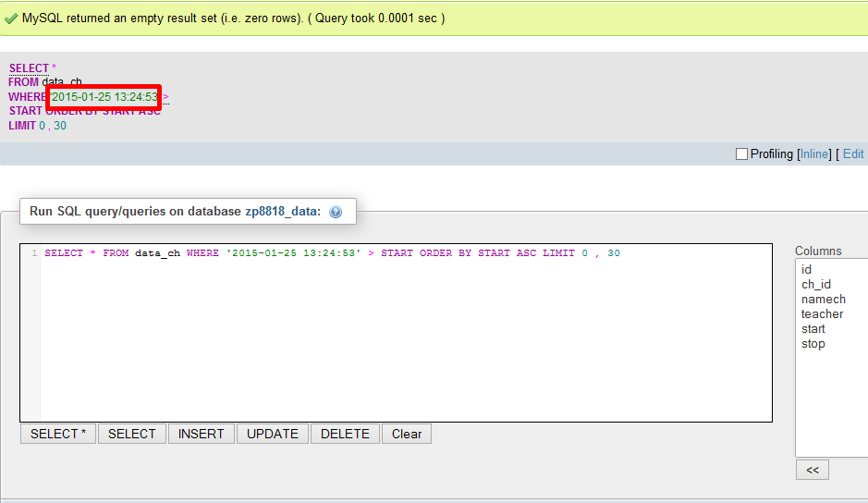Add selected column with << button
868x503 pixels.
tap(813, 470)
